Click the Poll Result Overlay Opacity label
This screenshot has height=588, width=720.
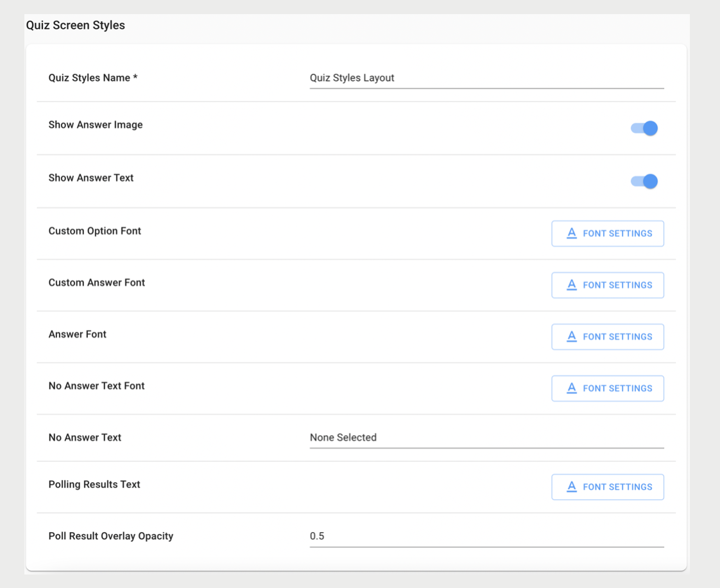point(110,536)
